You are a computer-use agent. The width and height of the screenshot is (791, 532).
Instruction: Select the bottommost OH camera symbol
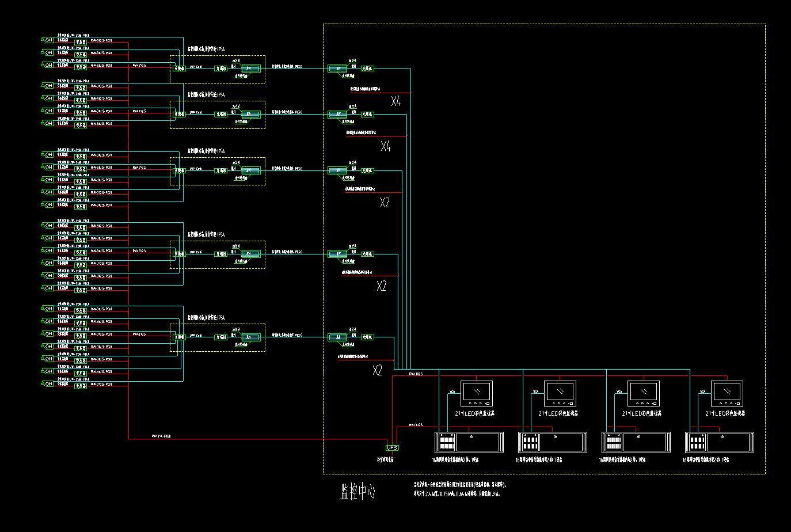[48, 384]
